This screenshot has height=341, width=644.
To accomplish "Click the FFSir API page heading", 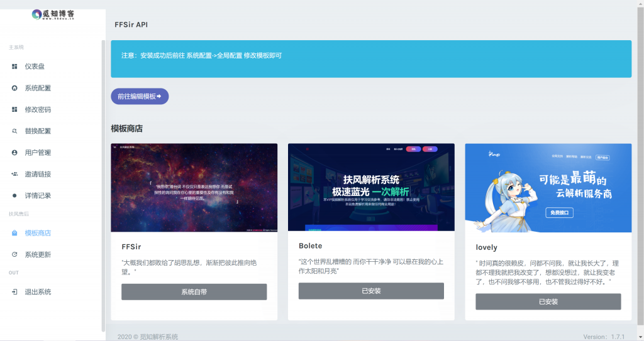I will tap(131, 24).
